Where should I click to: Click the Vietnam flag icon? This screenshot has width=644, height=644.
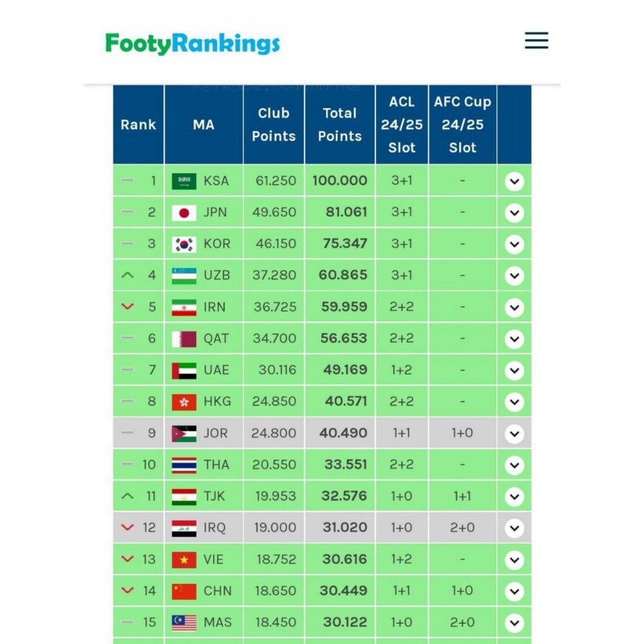(184, 560)
